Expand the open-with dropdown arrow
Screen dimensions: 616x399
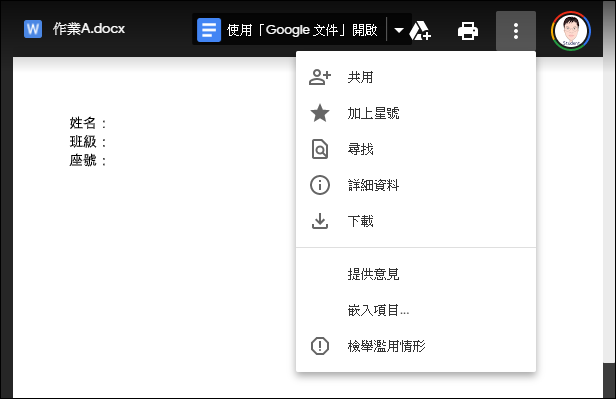point(399,30)
